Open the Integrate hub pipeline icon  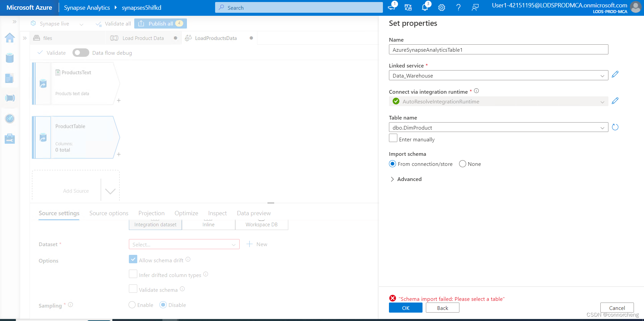coord(10,98)
